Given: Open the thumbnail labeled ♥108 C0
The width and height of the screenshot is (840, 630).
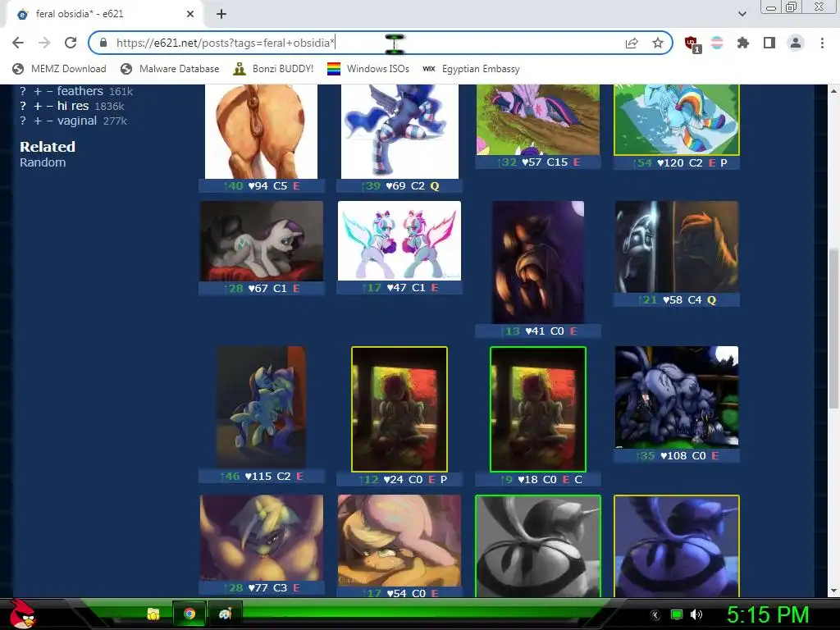Looking at the screenshot, I should click(x=677, y=397).
